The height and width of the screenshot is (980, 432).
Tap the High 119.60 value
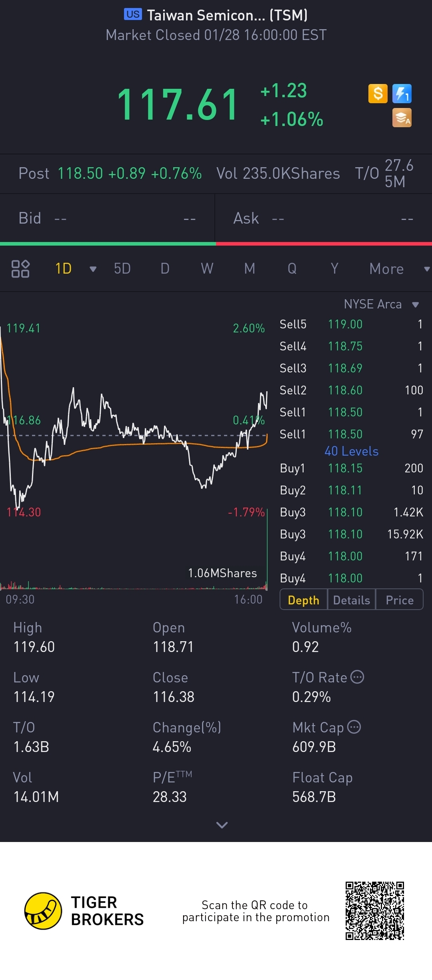[x=34, y=647]
